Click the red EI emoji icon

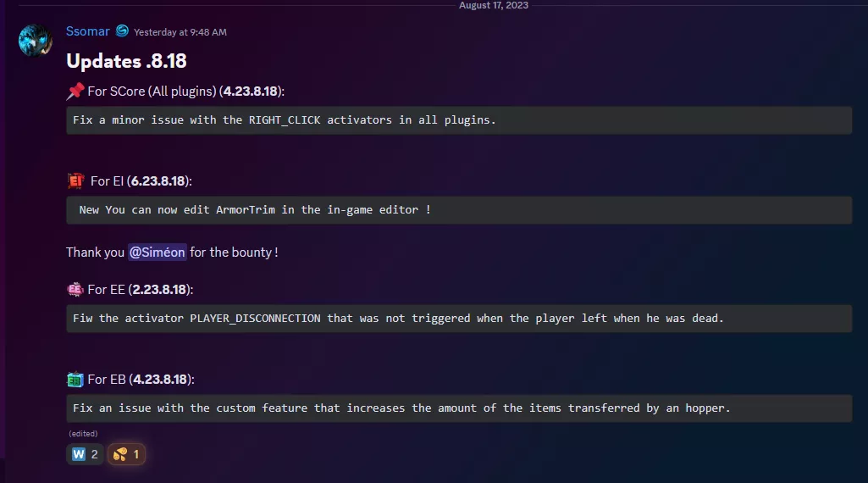pos(75,180)
